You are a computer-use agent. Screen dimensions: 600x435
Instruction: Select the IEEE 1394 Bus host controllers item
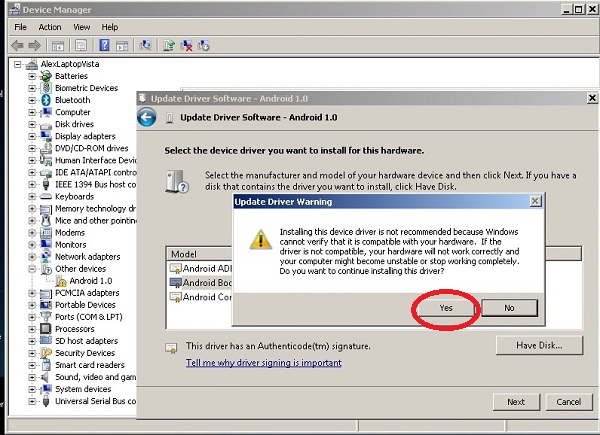pyautogui.click(x=95, y=184)
